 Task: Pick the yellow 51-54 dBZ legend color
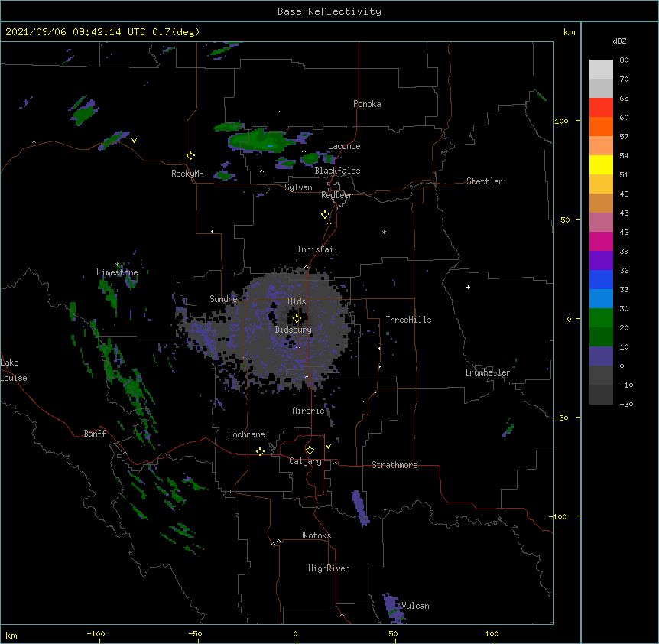pyautogui.click(x=601, y=164)
